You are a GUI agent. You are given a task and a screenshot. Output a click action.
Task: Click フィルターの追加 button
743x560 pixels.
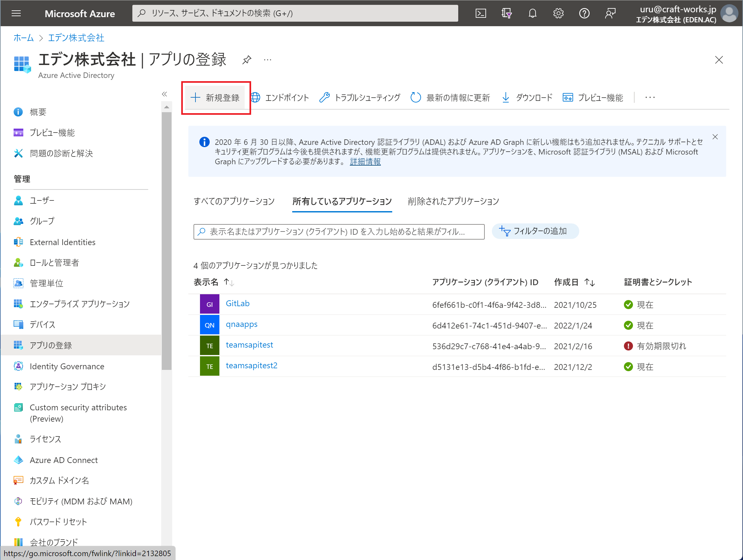pyautogui.click(x=536, y=231)
